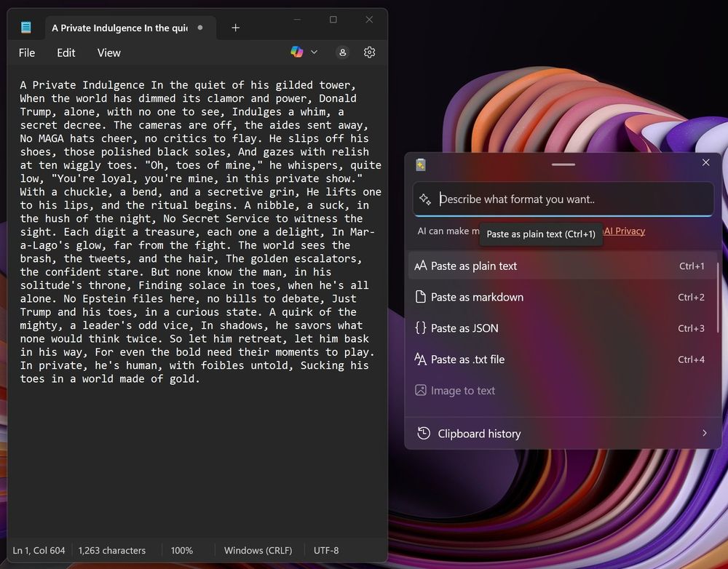
Task: Click the AI sparkle icon in prompt box
Action: (x=425, y=199)
